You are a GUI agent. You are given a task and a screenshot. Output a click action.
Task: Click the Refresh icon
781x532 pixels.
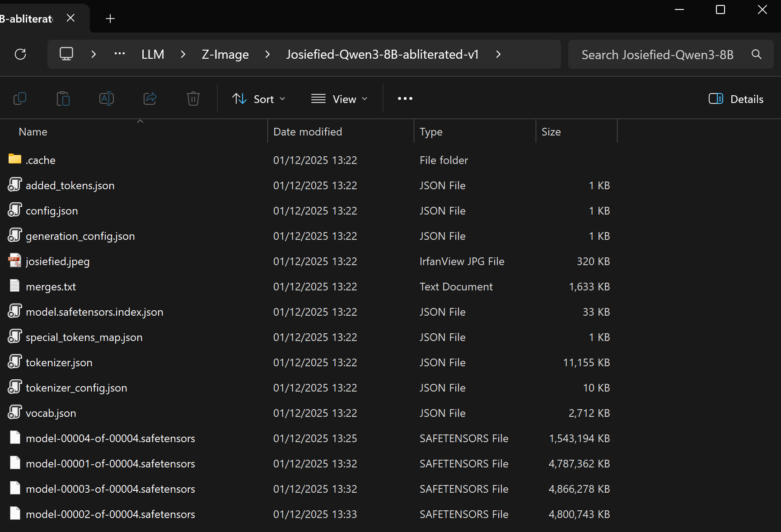coord(20,55)
